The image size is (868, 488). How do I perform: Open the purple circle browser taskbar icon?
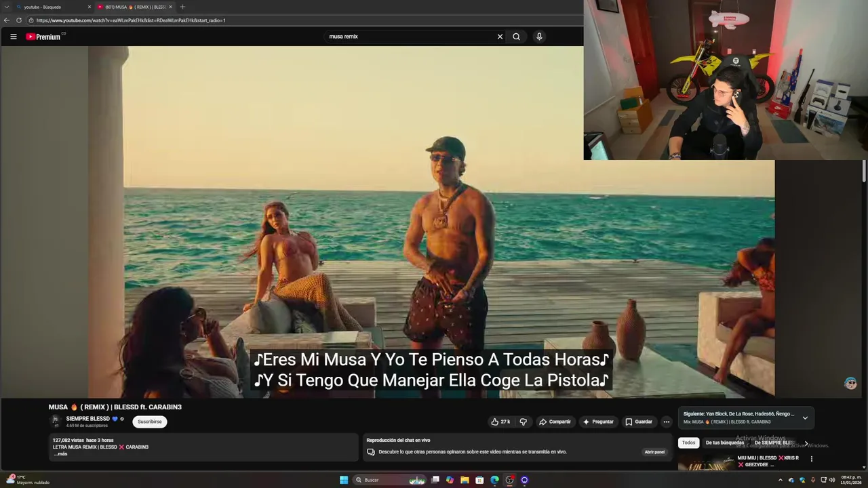pyautogui.click(x=524, y=480)
